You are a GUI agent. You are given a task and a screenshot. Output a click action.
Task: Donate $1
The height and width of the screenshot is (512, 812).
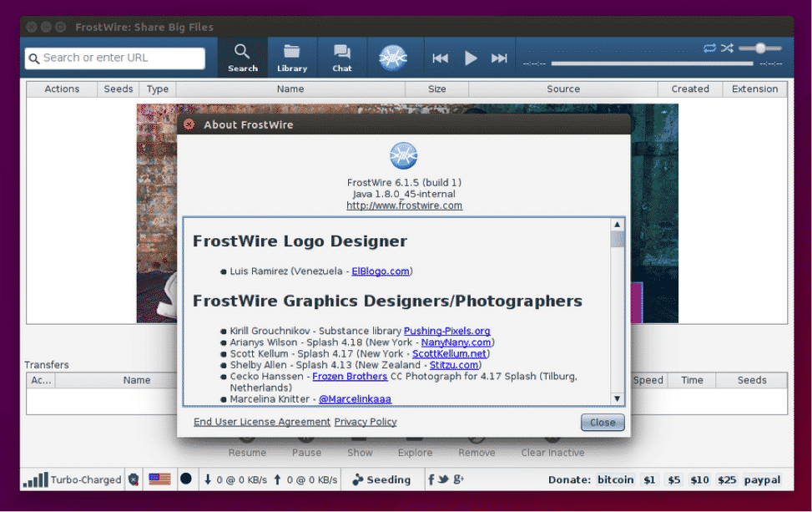[x=649, y=480]
